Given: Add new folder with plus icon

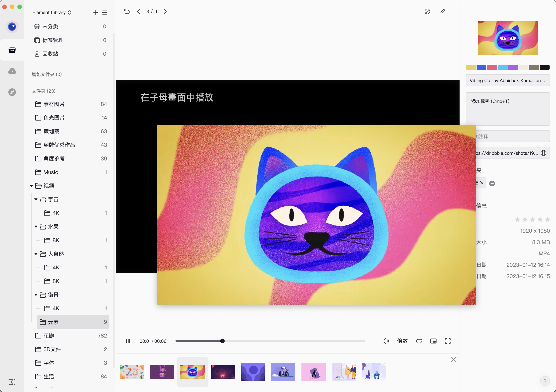Looking at the screenshot, I should tap(96, 12).
